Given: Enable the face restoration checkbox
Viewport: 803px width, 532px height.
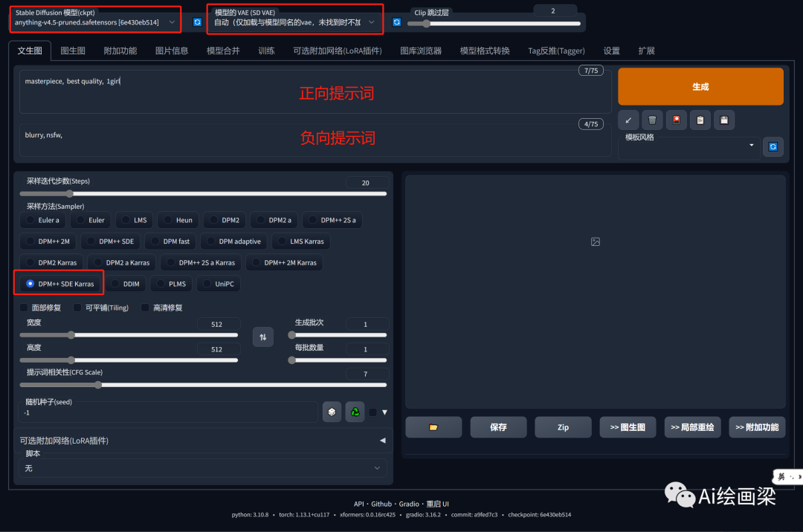Looking at the screenshot, I should [x=24, y=308].
